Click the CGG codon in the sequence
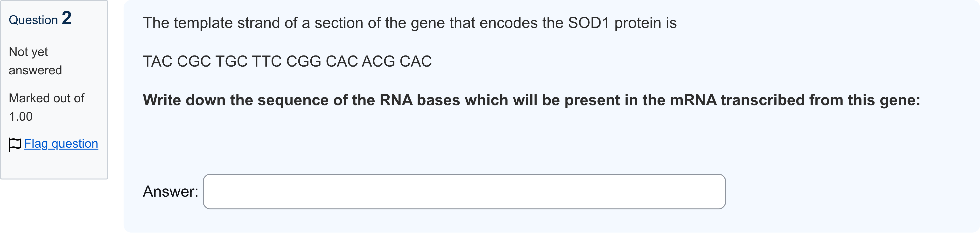This screenshot has height=248, width=980. 304,61
